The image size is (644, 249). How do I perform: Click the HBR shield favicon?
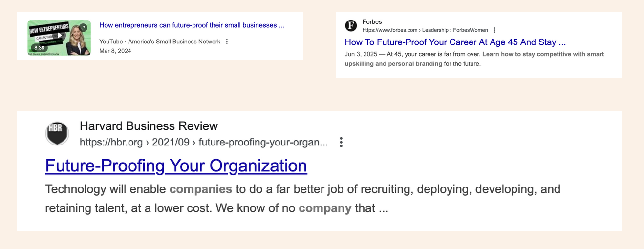point(57,133)
